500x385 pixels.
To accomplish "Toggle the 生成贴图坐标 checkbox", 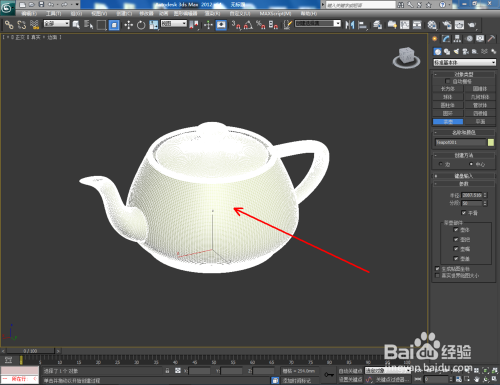I will (x=437, y=268).
